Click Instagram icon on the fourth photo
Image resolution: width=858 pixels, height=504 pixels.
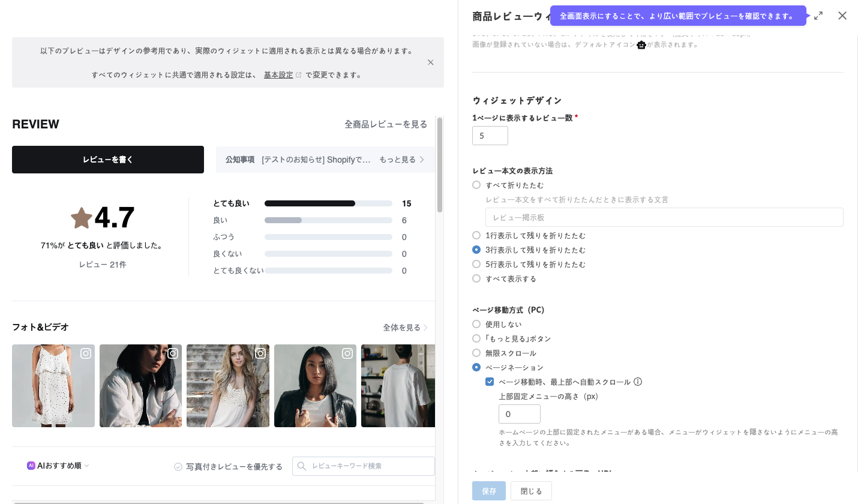click(x=347, y=353)
